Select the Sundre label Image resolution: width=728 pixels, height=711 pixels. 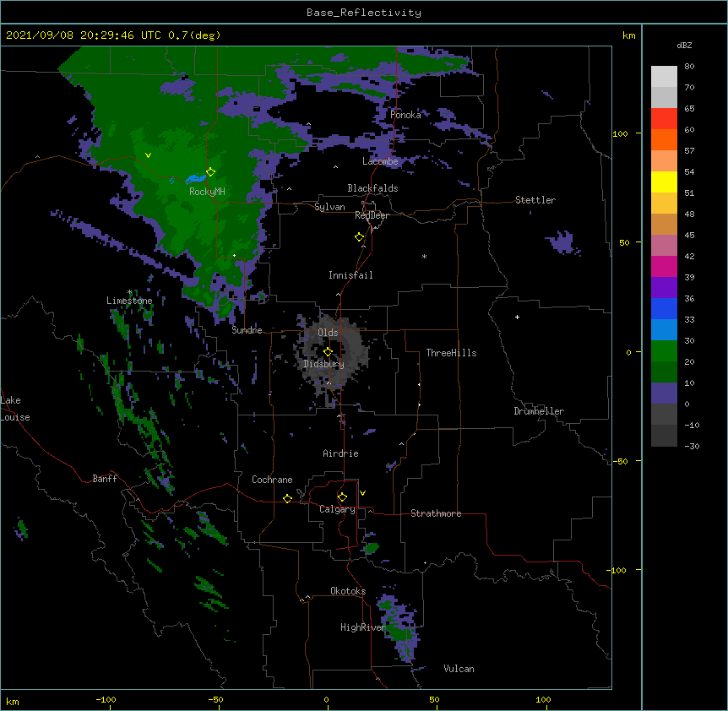coord(247,330)
